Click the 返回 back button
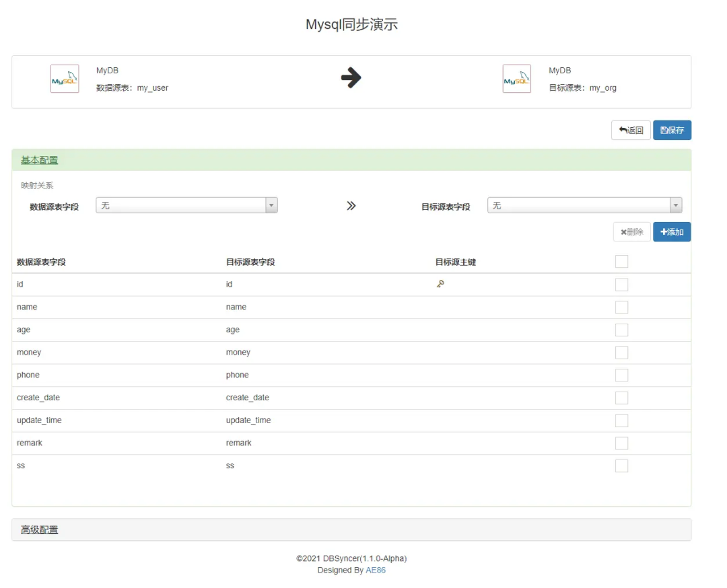 tap(631, 131)
